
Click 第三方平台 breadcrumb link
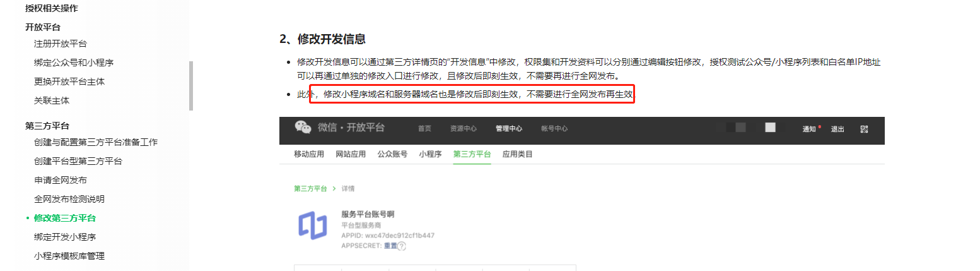point(311,189)
